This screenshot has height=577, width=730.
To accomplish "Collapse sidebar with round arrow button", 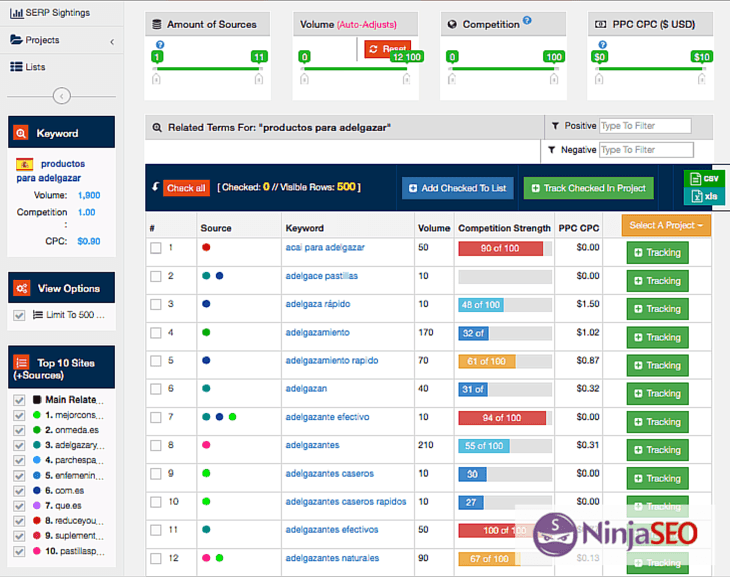I will [x=61, y=96].
